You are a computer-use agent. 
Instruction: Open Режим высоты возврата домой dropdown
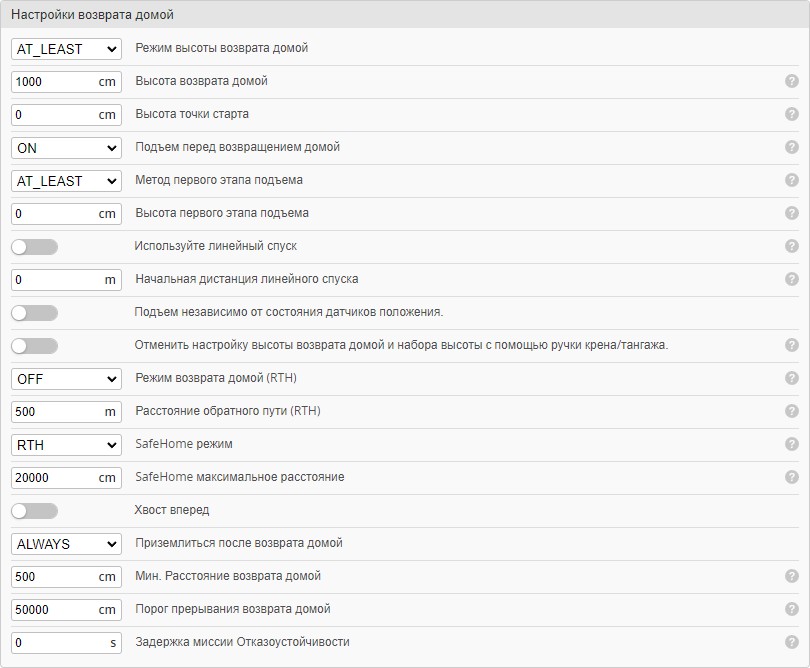[66, 48]
